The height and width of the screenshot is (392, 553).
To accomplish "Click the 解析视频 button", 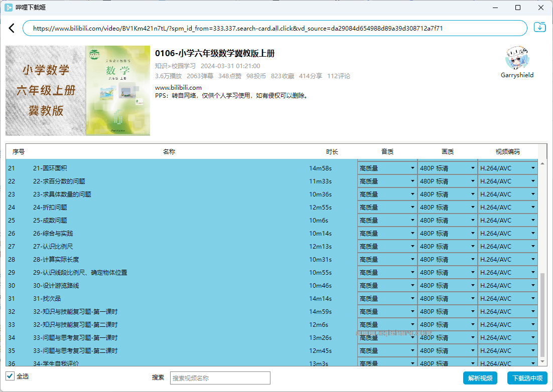I will tap(480, 377).
